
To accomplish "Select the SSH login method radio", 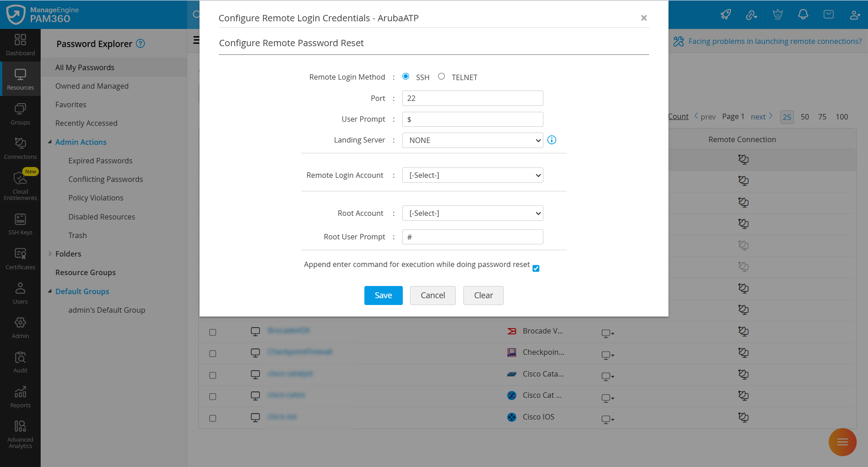I will [x=406, y=76].
